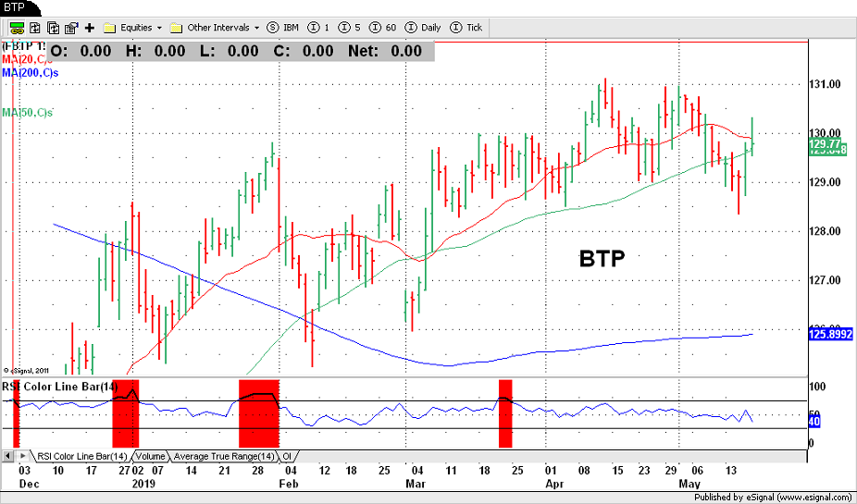Screen dimensions: 857x504
Task: Select the Volume study tab
Action: 150,457
